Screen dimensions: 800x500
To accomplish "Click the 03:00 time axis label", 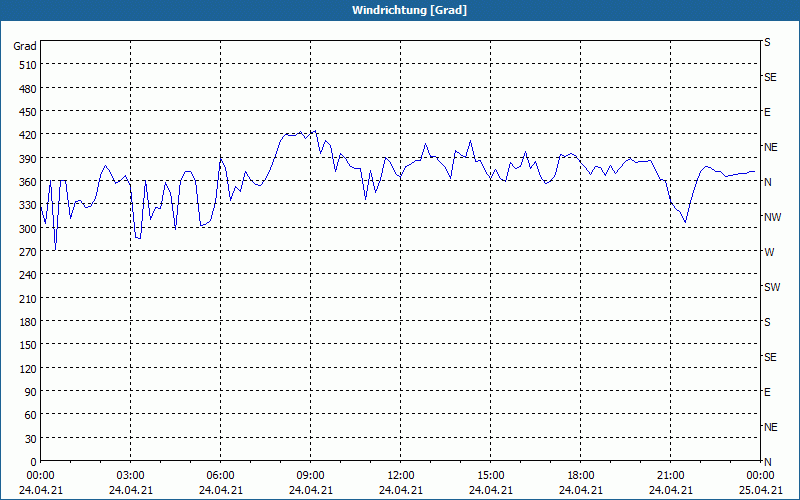I will tap(131, 476).
